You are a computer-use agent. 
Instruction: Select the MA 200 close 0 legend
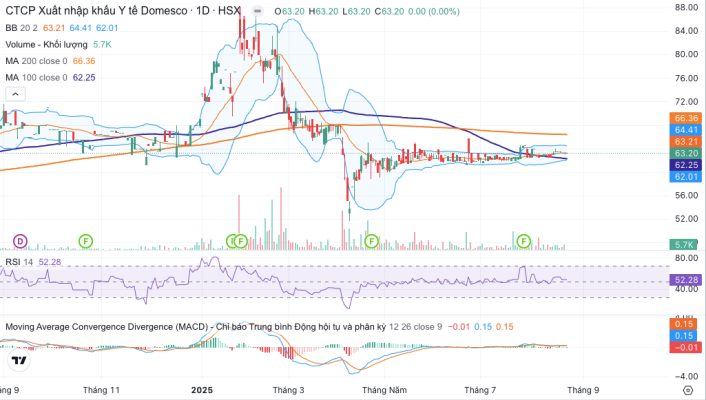[36, 61]
